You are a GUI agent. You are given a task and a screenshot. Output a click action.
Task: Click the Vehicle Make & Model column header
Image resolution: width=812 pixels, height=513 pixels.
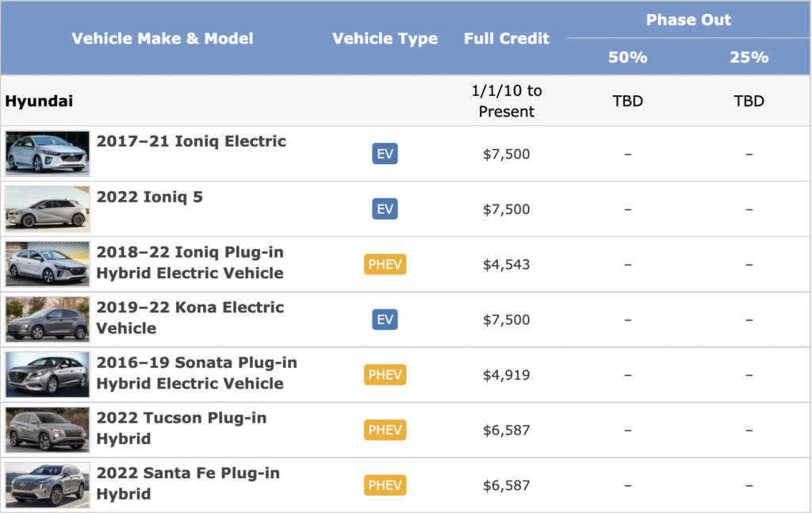tap(163, 39)
